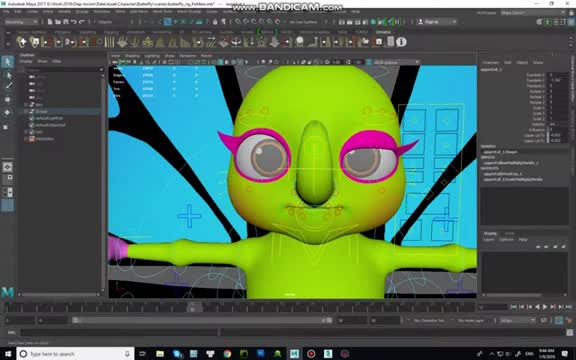Activate the Paint Selection brush tool

click(x=8, y=86)
